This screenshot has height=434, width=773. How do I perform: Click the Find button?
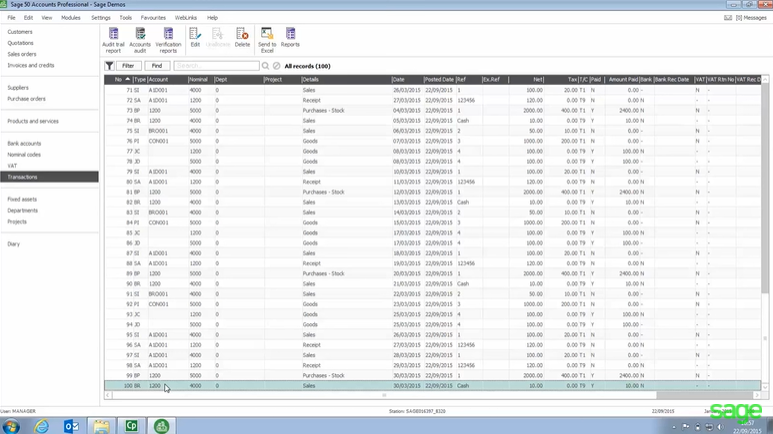point(157,66)
